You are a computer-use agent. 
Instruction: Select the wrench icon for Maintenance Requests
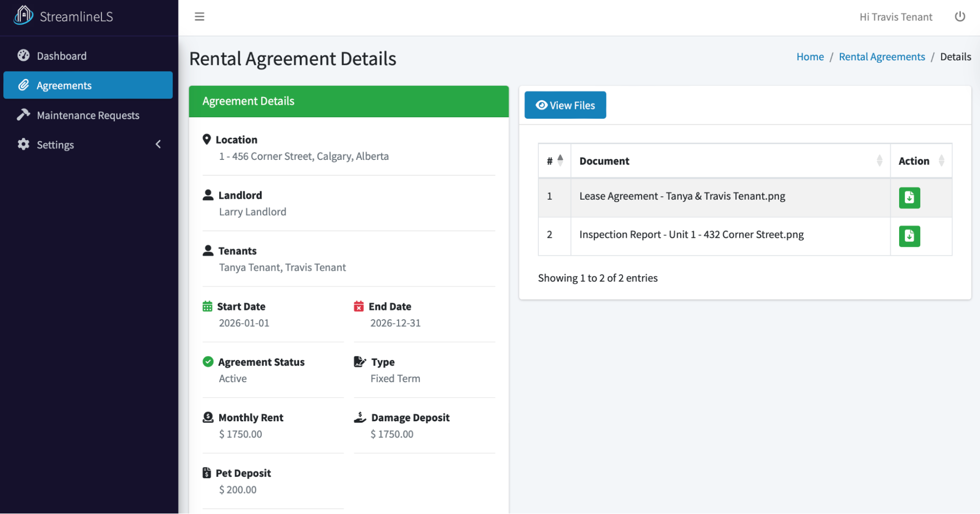click(x=23, y=115)
